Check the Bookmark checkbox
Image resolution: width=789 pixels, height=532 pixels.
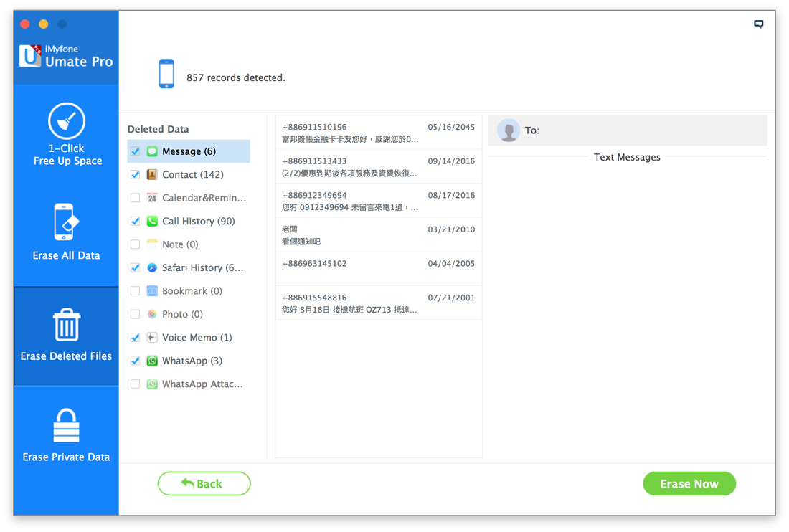pos(135,290)
